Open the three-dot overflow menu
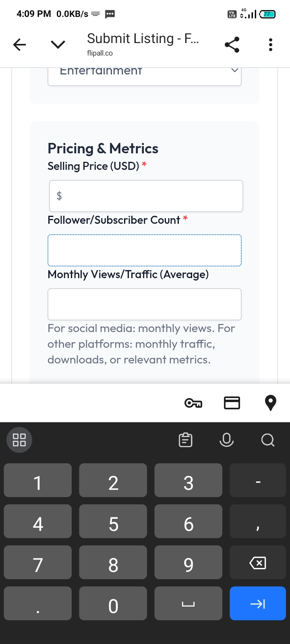290x644 pixels. pos(271,45)
